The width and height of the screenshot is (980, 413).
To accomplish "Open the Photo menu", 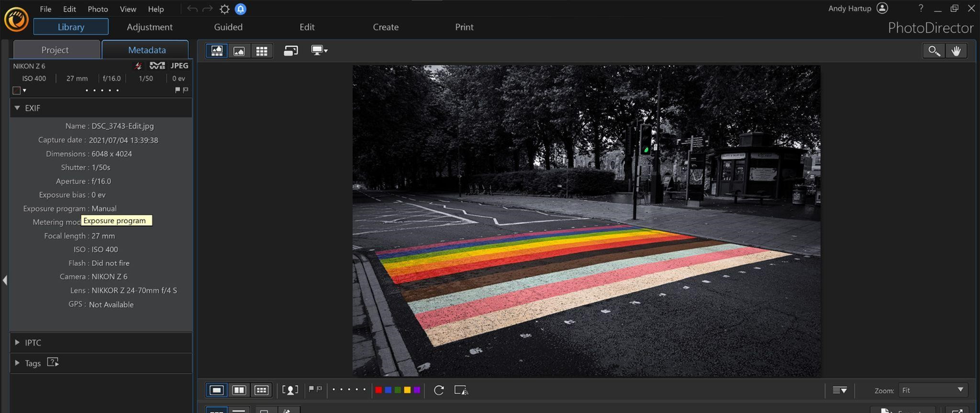I will 98,9.
